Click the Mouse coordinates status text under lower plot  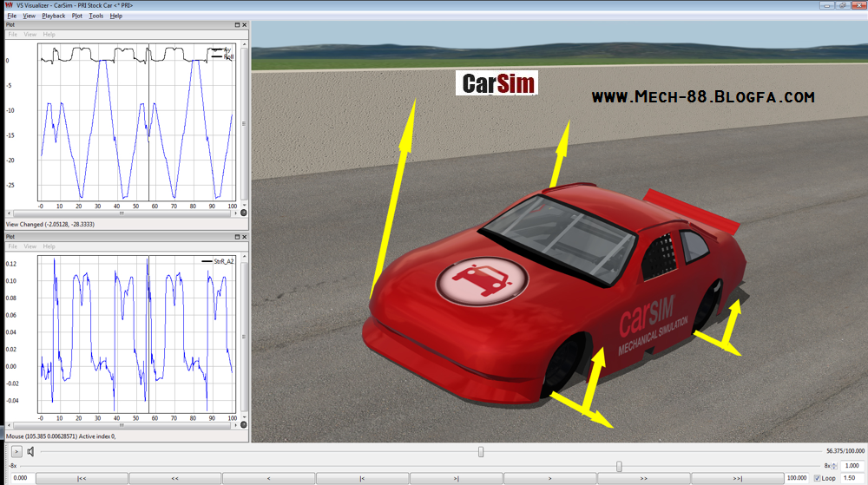61,436
